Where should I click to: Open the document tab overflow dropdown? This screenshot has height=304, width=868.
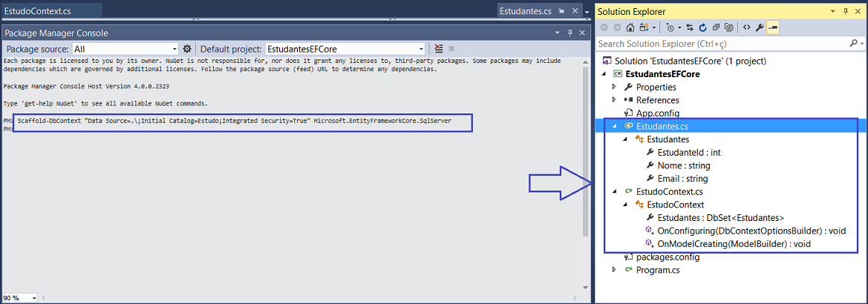587,11
